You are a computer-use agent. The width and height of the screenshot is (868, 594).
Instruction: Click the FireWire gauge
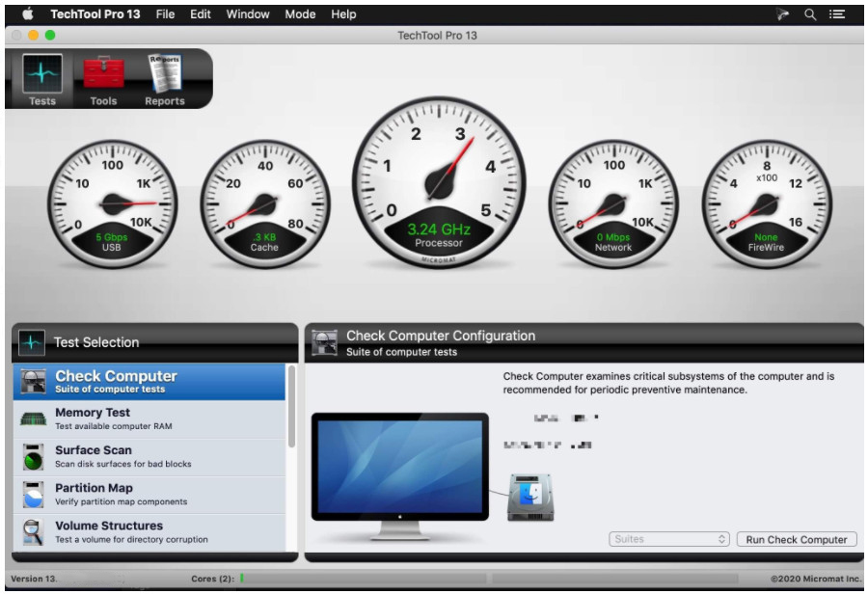(767, 203)
